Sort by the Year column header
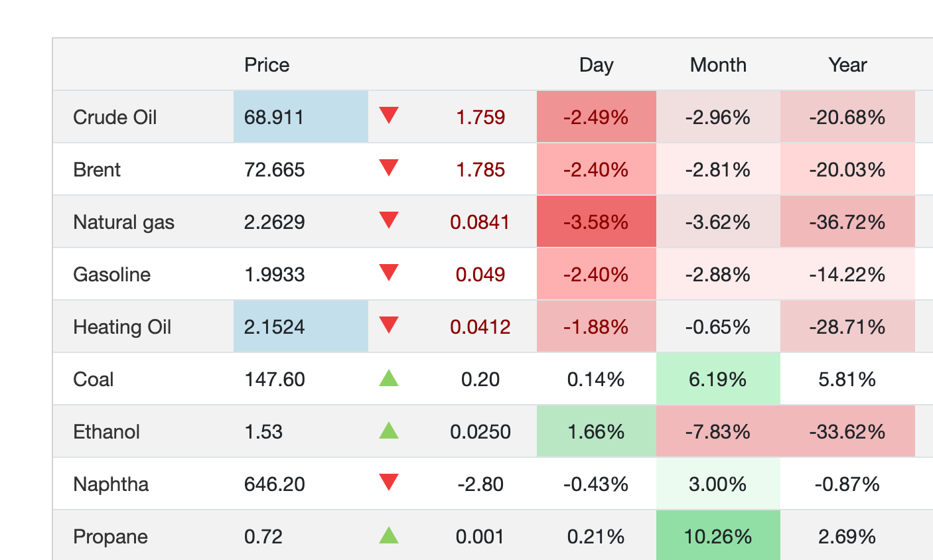This screenshot has height=560, width=933. tap(847, 65)
